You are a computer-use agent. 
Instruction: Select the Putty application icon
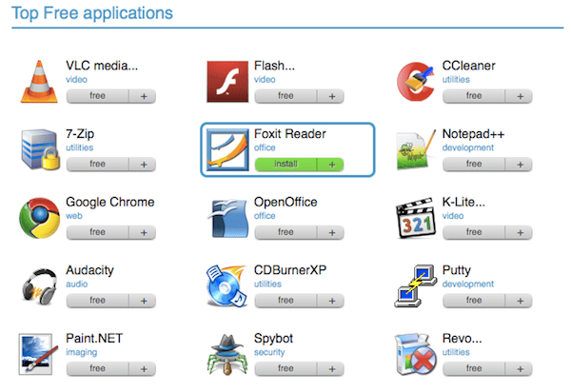coord(415,286)
